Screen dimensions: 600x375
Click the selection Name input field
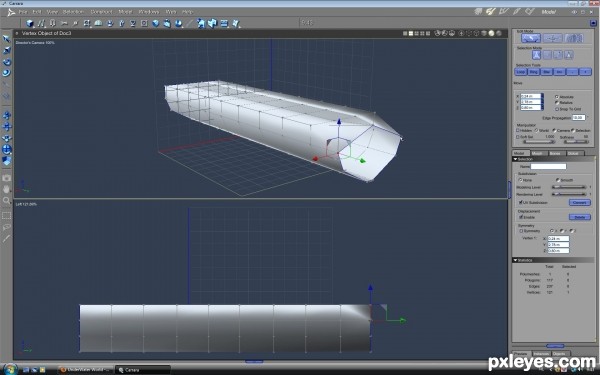pyautogui.click(x=548, y=166)
